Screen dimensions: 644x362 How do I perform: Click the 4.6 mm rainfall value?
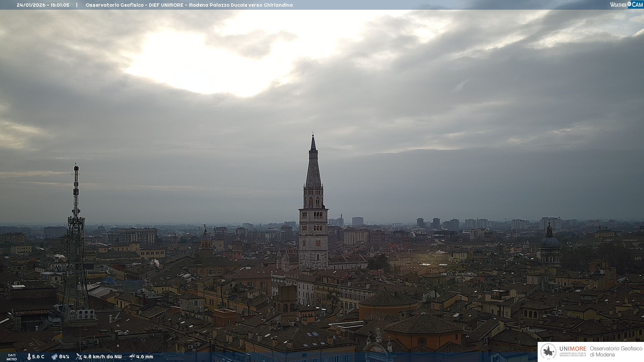145,357
